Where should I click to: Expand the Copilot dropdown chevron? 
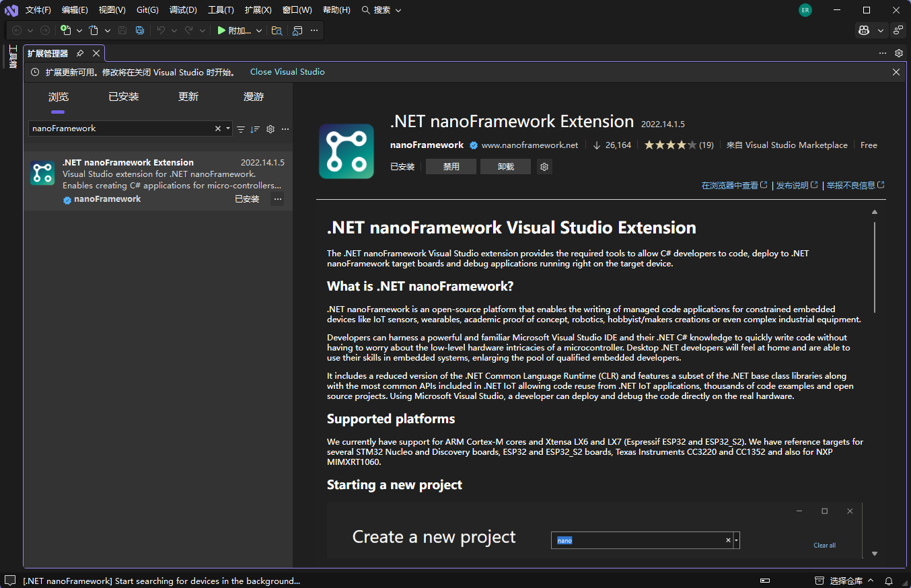[881, 30]
